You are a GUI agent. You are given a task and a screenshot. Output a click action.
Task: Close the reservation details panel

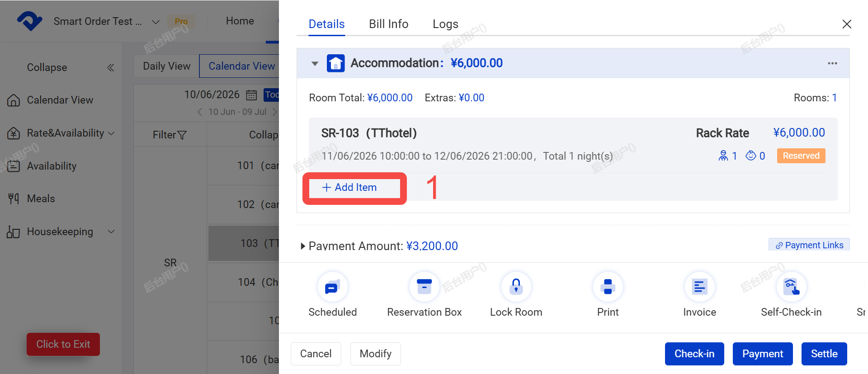point(847,24)
